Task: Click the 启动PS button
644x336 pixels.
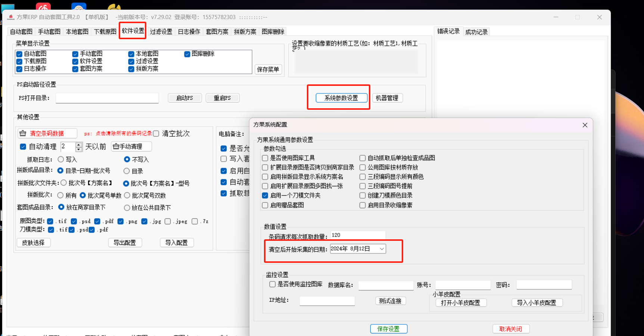Action: [185, 98]
